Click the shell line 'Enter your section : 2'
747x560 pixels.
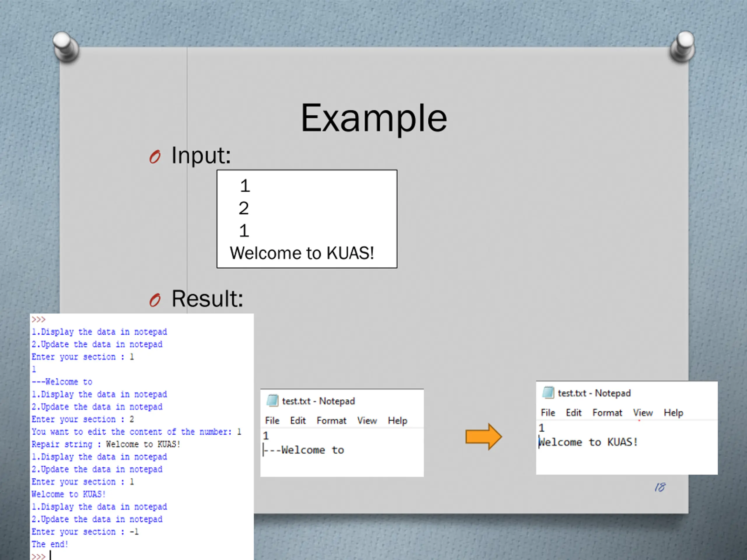[x=83, y=419]
